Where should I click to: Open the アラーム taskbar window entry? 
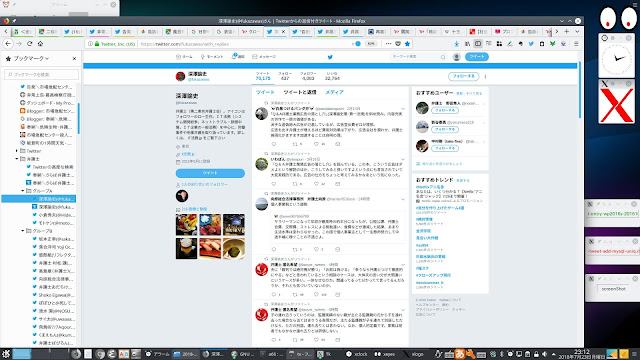click(157, 354)
